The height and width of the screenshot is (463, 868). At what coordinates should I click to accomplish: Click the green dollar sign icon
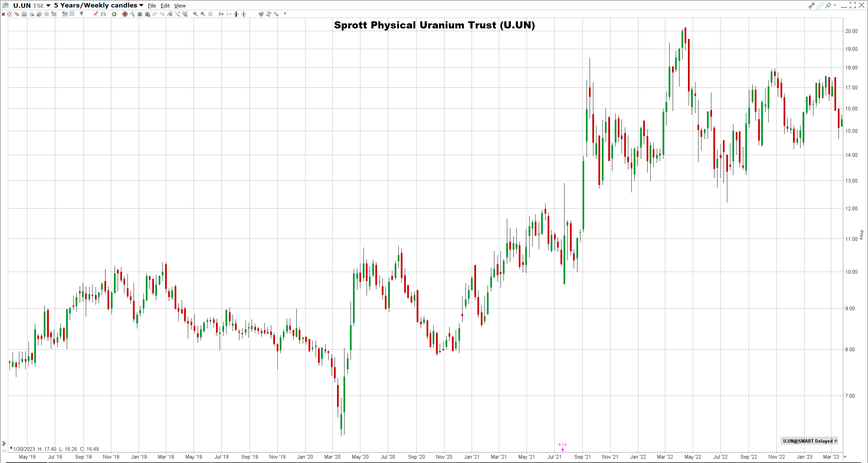tap(114, 14)
